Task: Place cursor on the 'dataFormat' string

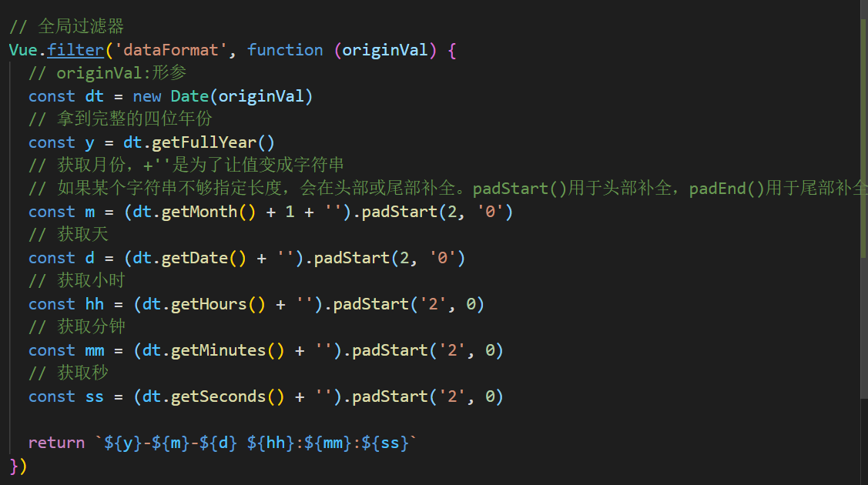Action: coord(170,50)
